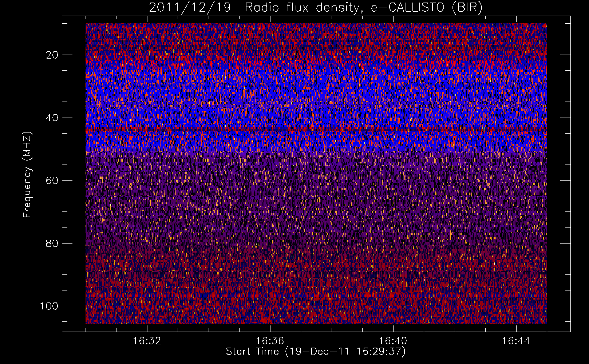Click the 'Frequency (MHZ)' axis label
The width and height of the screenshot is (589, 364).
[x=28, y=175]
